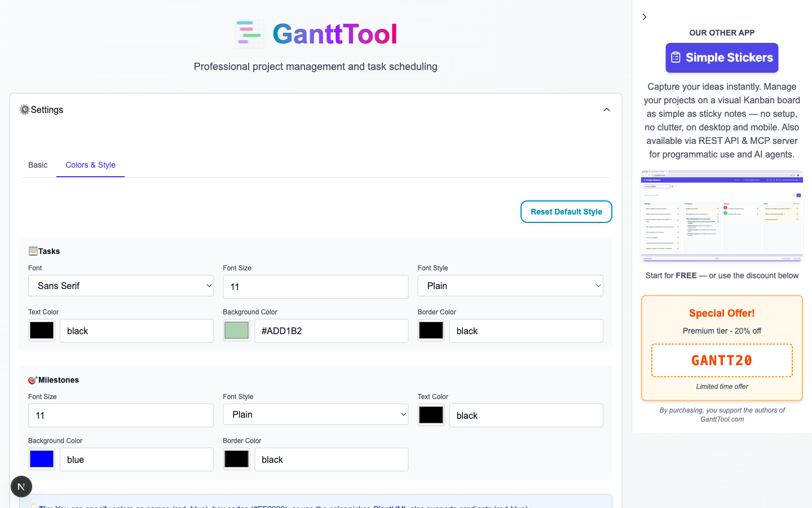Select the Colors & Style tab
Viewport: 812px width, 508px height.
click(90, 165)
